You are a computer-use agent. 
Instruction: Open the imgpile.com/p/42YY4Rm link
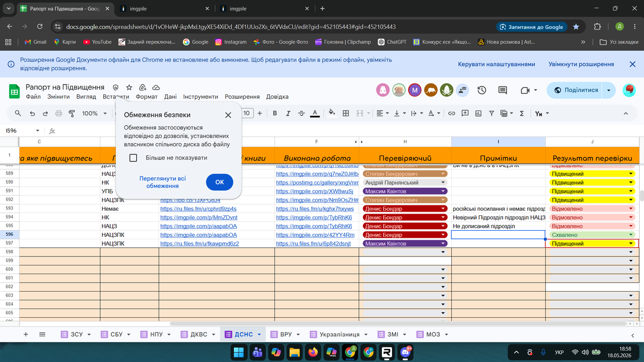315,235
